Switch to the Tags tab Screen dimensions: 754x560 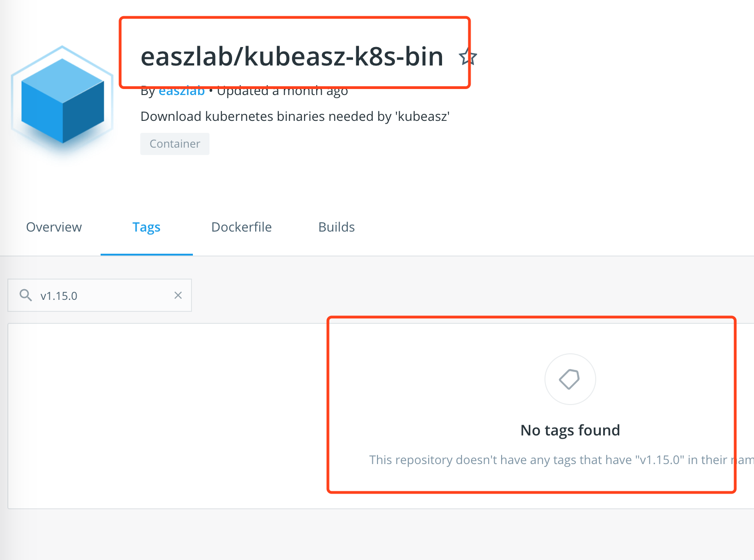click(146, 227)
